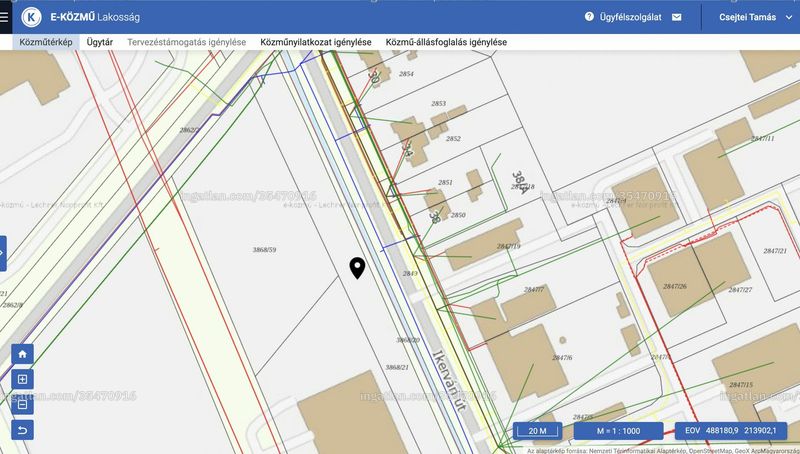Viewport: 800px width, 454px height.
Task: Click the EOV coordinates display box
Action: point(731,431)
